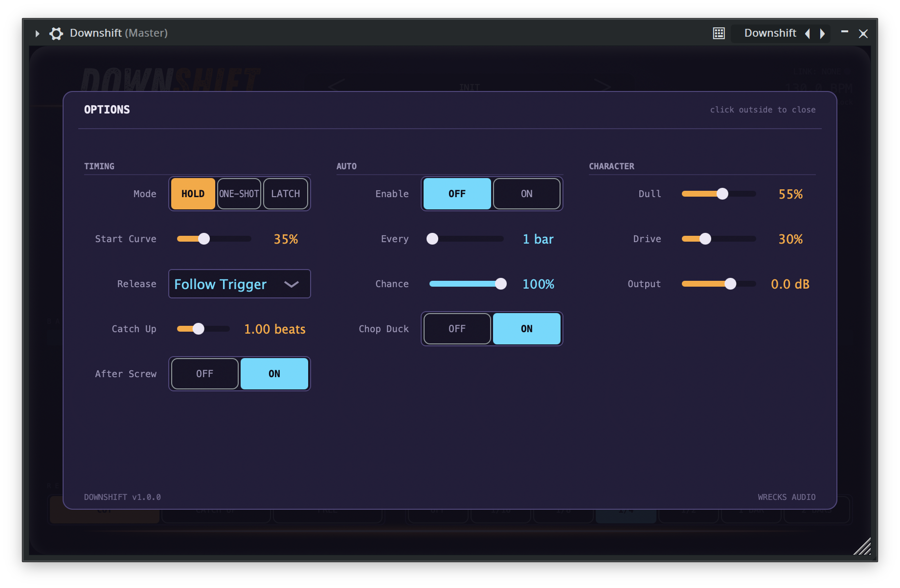Click the OPTIONS panel heading
The height and width of the screenshot is (588, 900).
point(107,110)
